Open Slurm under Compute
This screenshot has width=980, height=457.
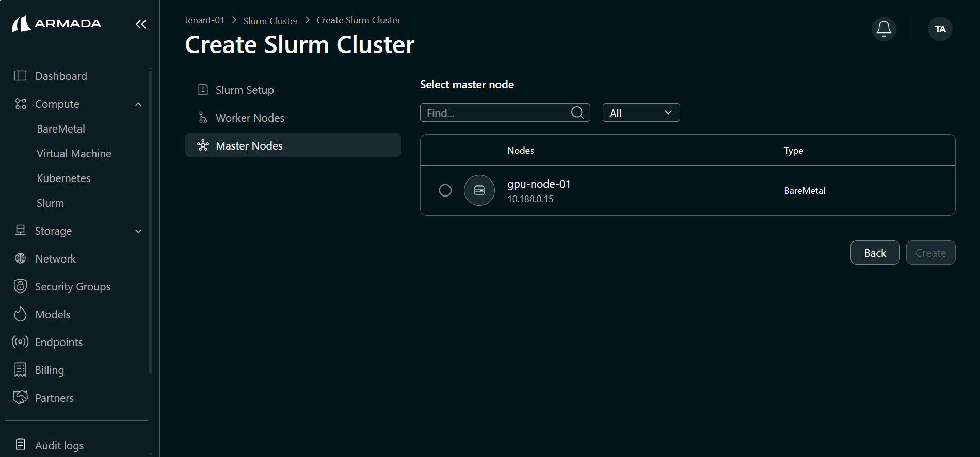click(x=50, y=203)
